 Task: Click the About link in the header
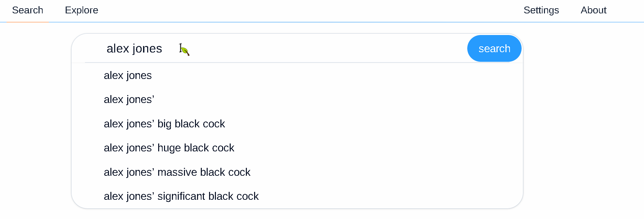pyautogui.click(x=593, y=10)
